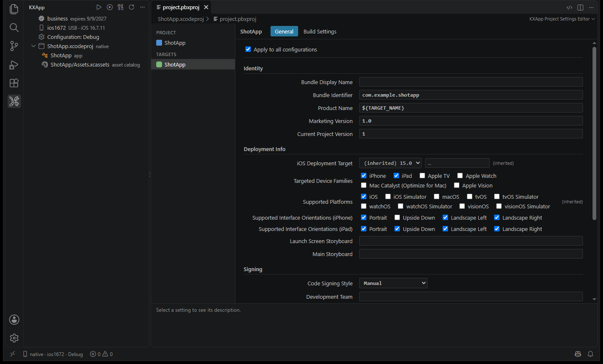Open the Code Signing Style dropdown
This screenshot has width=603, height=364.
[x=393, y=283]
